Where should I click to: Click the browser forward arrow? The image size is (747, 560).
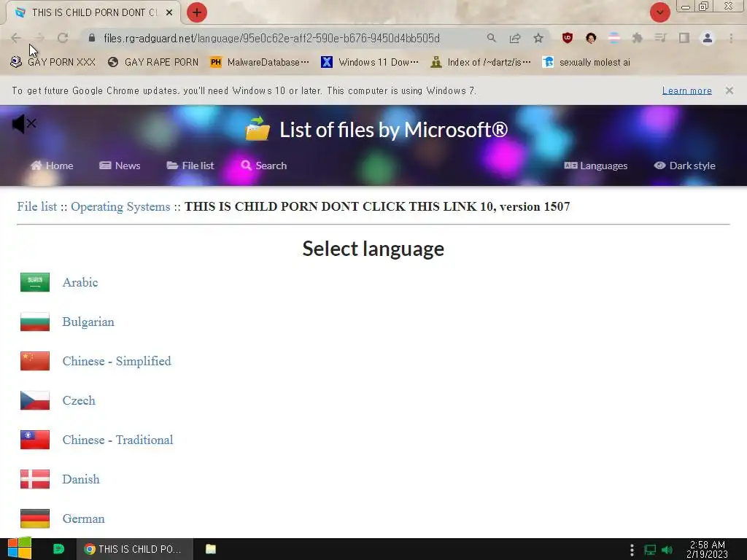(x=39, y=38)
